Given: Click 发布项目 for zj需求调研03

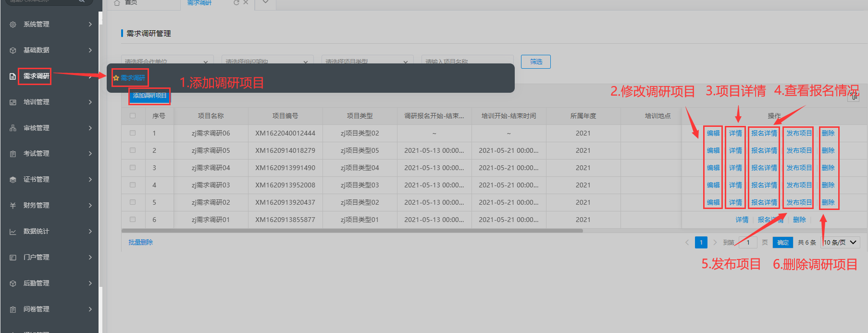Looking at the screenshot, I should (x=799, y=185).
